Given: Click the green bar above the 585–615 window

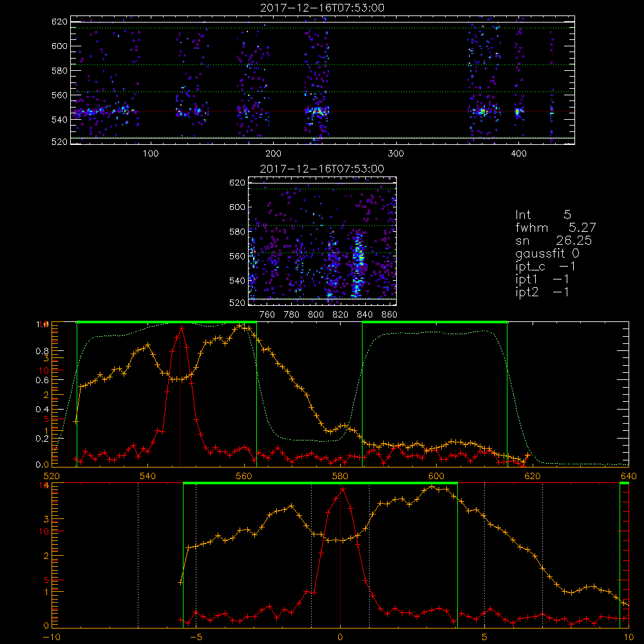Looking at the screenshot, I should pos(435,323).
